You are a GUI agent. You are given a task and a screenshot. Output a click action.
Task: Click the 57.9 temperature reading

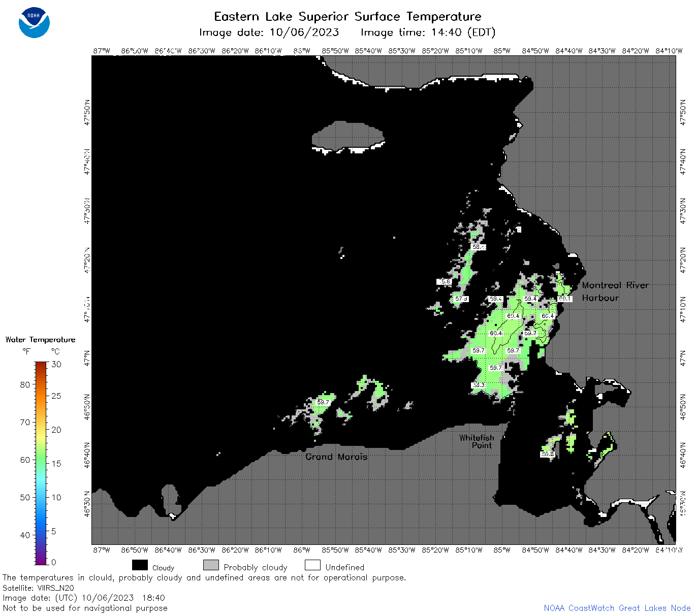point(461,299)
